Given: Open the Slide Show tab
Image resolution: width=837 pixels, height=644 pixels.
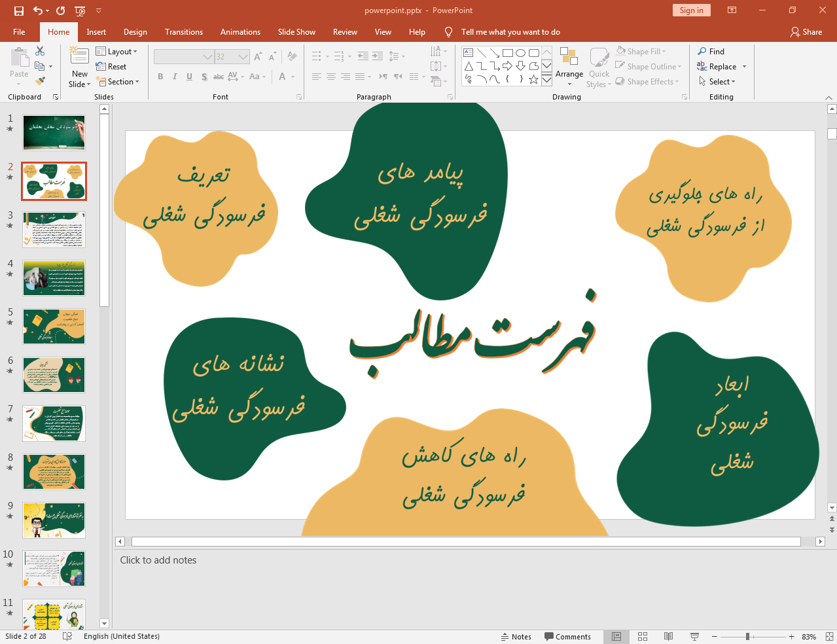Looking at the screenshot, I should 296,31.
